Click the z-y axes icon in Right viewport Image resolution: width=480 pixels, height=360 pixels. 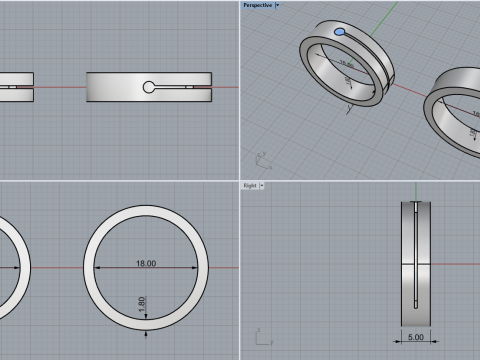264,337
